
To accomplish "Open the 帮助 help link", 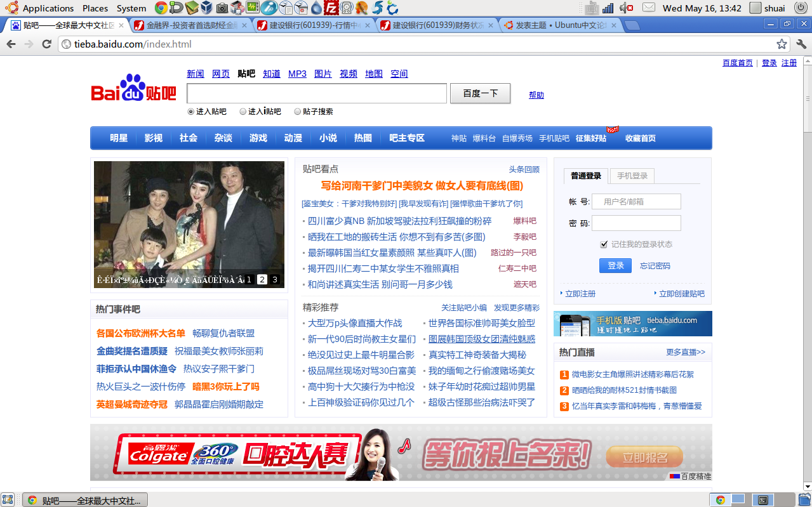I will tap(536, 95).
